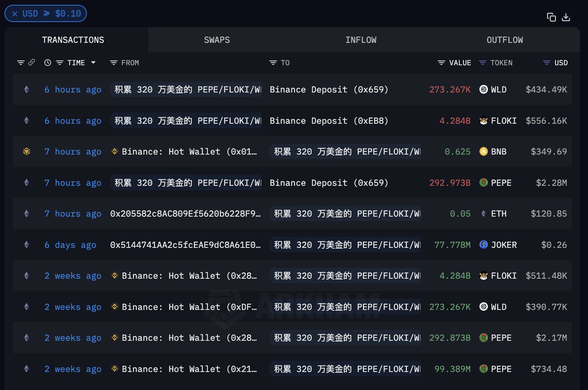This screenshot has width=588, height=390.
Task: Click the BNB token name
Action: [x=499, y=152]
